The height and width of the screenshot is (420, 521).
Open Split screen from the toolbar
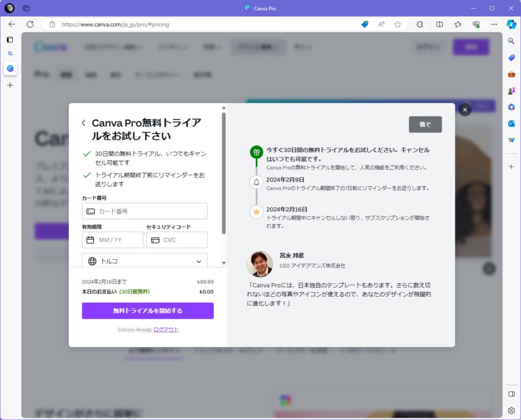pos(440,24)
